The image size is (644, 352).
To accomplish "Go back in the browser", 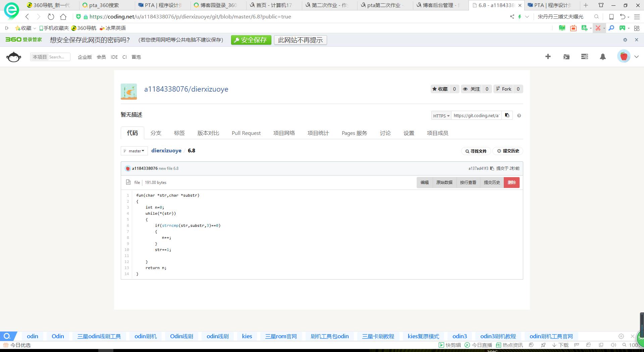I will click(28, 17).
